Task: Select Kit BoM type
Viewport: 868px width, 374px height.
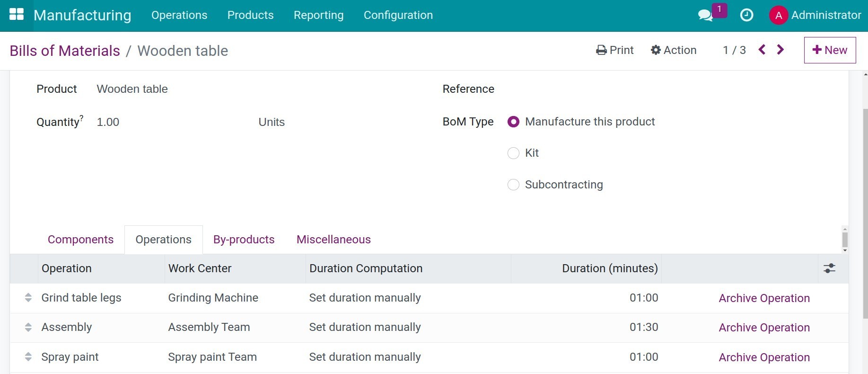Action: (513, 153)
